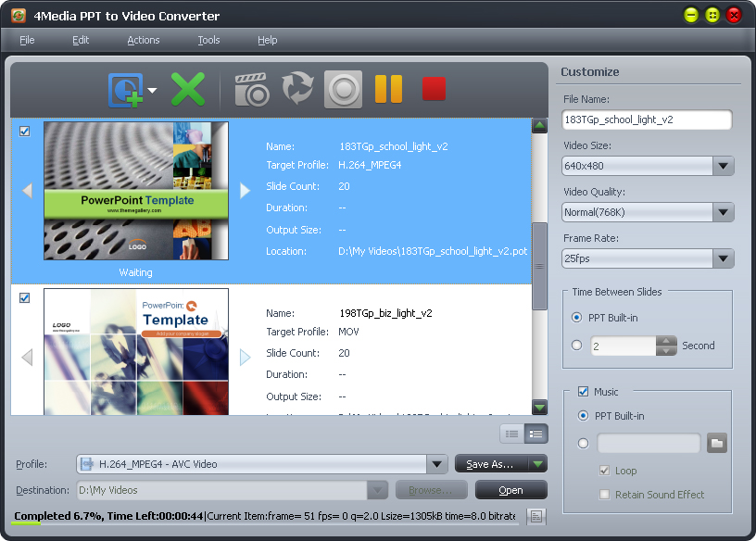Screen dimensions: 756x541
Task: Click the location path D:\My Videos\183TGp_school_light_v2.pot
Action: pos(433,251)
